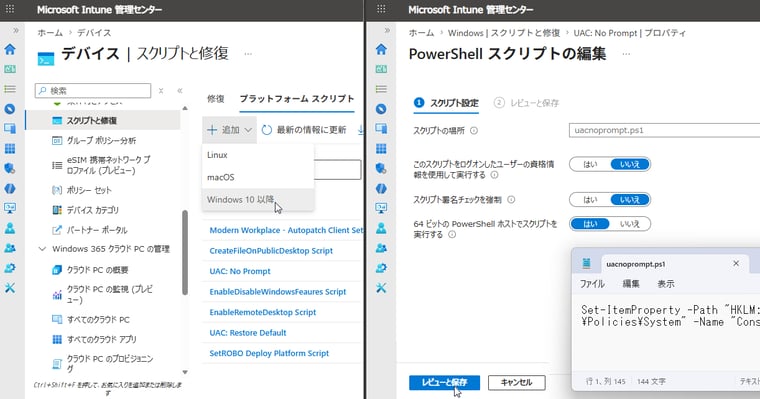This screenshot has width=760, height=399.
Task: Set スクリプト署名チェックを強制 to はい
Action: 590,199
